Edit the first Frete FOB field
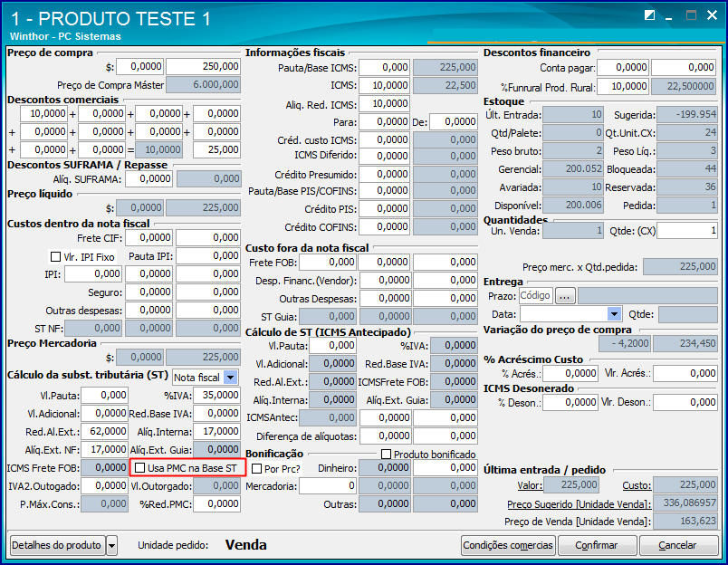 (x=328, y=263)
